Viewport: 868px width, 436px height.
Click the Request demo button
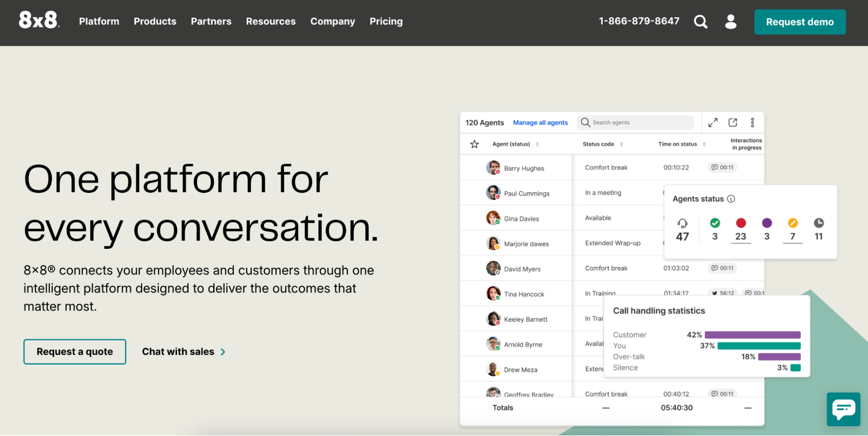799,22
